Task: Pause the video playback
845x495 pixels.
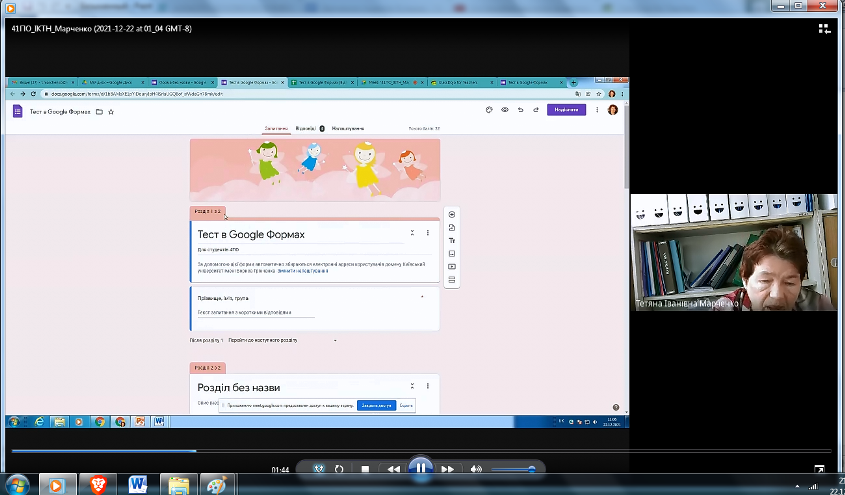Action: tap(421, 468)
